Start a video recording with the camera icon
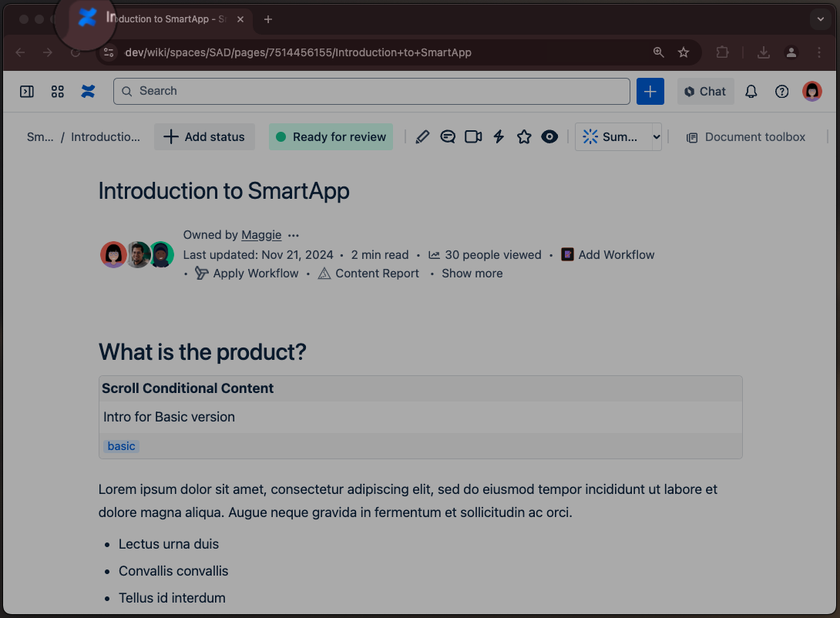 click(472, 136)
